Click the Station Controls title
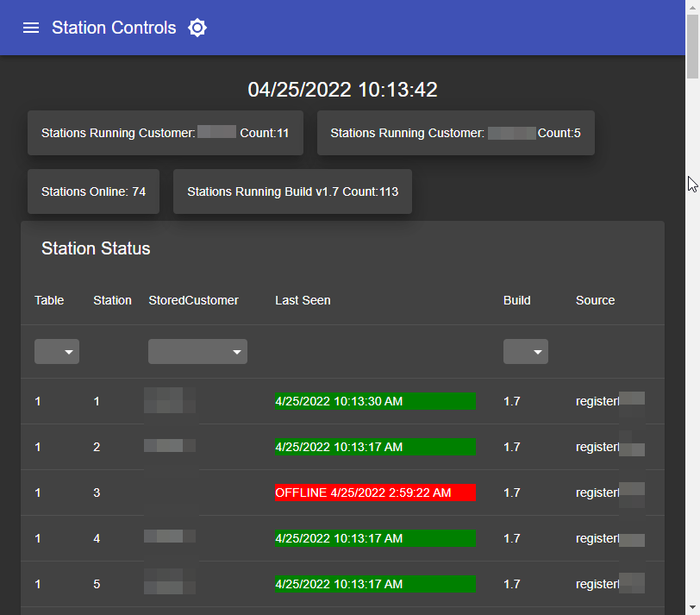Image resolution: width=700 pixels, height=615 pixels. [114, 28]
